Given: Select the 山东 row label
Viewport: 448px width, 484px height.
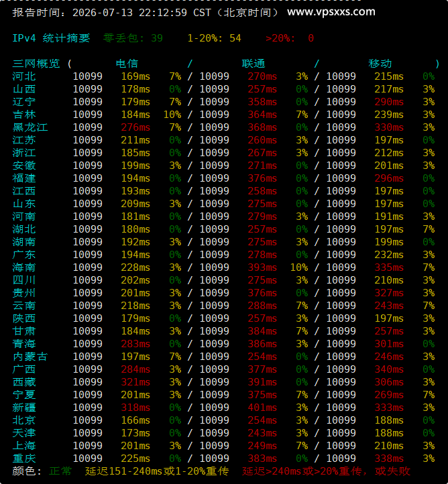Looking at the screenshot, I should 24,204.
